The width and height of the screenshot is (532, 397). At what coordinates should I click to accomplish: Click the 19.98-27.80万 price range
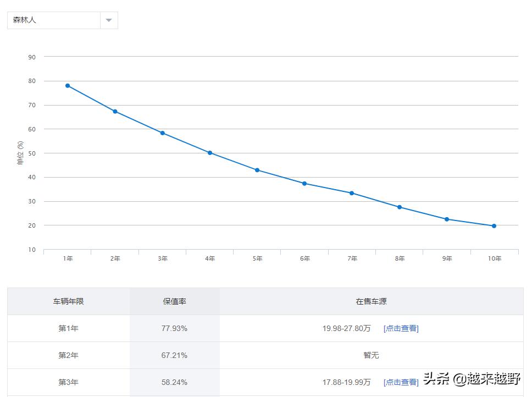tap(346, 328)
